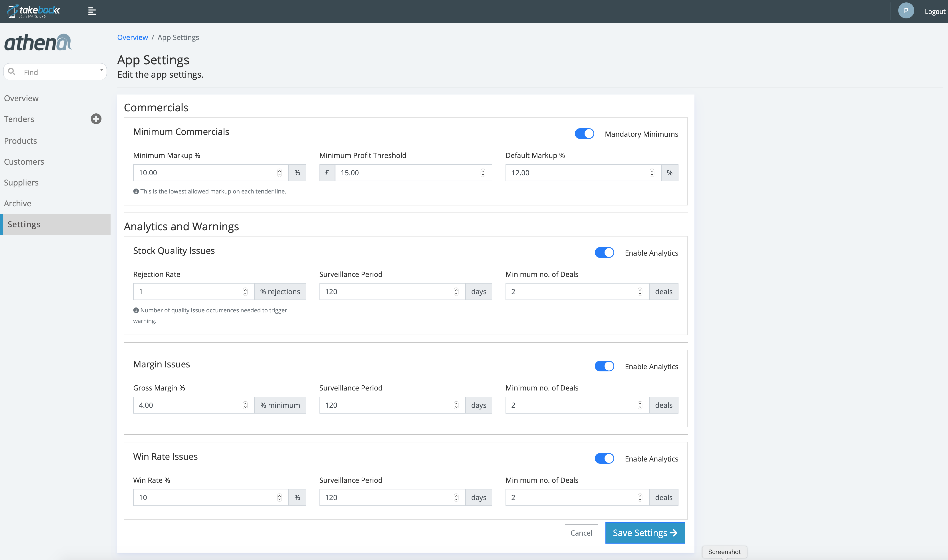The height and width of the screenshot is (560, 948).
Task: Open Archive in sidebar
Action: click(17, 203)
